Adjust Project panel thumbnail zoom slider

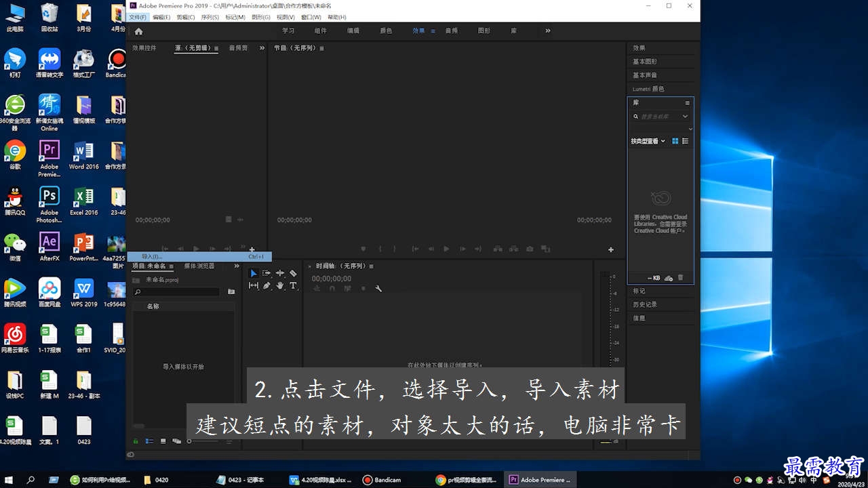coord(203,441)
